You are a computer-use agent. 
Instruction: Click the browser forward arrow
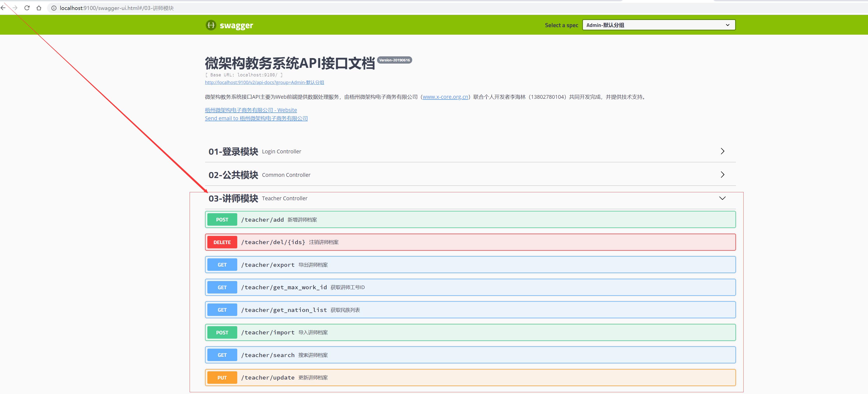tap(15, 8)
